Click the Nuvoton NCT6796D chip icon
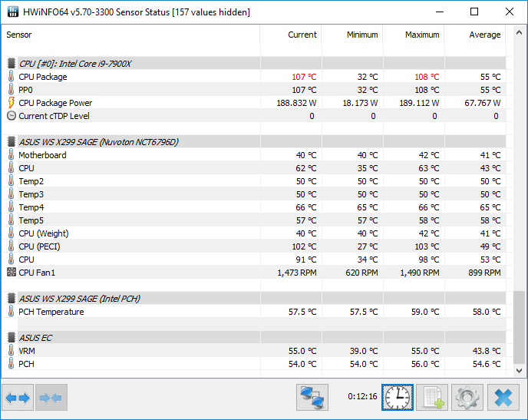This screenshot has height=420, width=528. (12, 141)
